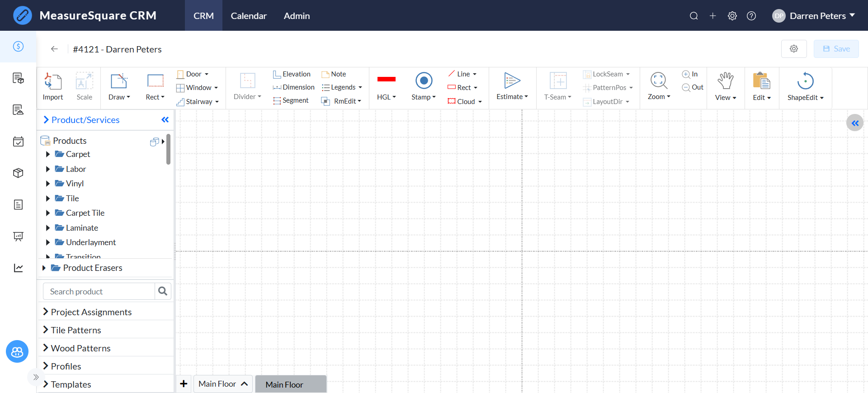Click the product search magnifier button
This screenshot has height=393, width=868.
tap(163, 292)
